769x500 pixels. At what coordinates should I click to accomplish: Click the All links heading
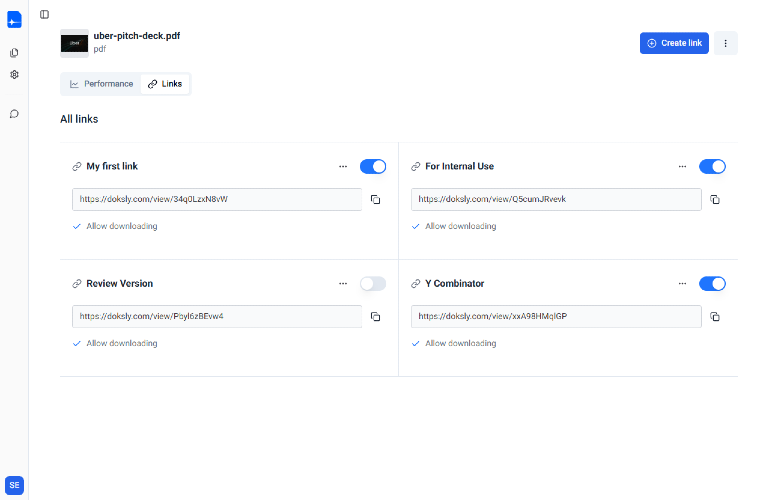(79, 119)
